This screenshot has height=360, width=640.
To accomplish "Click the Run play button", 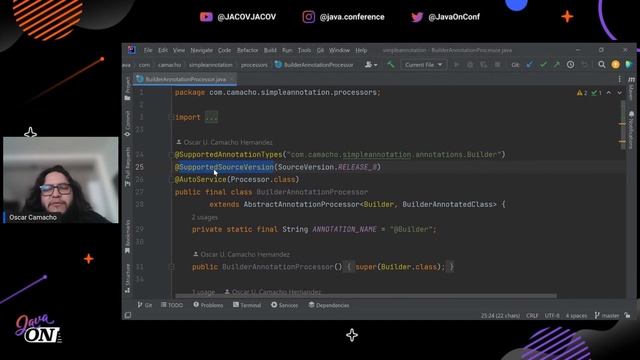I will 457,65.
